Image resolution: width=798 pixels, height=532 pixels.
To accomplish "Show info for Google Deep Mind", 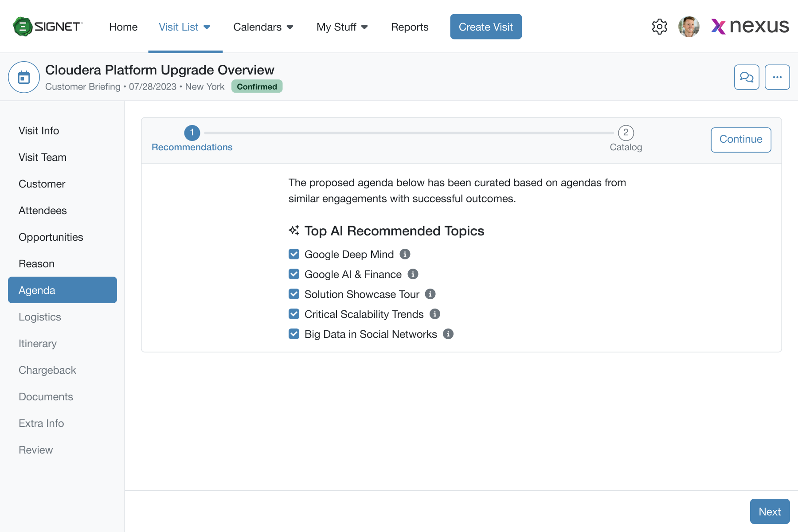I will tap(405, 254).
